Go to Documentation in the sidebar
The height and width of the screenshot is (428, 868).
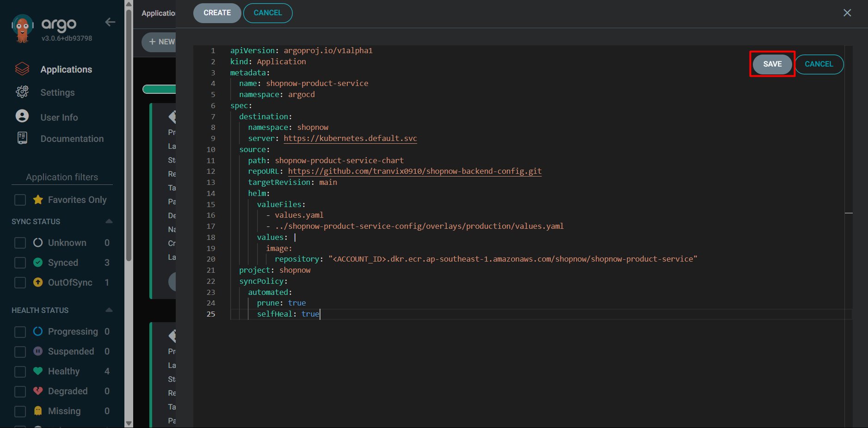72,139
